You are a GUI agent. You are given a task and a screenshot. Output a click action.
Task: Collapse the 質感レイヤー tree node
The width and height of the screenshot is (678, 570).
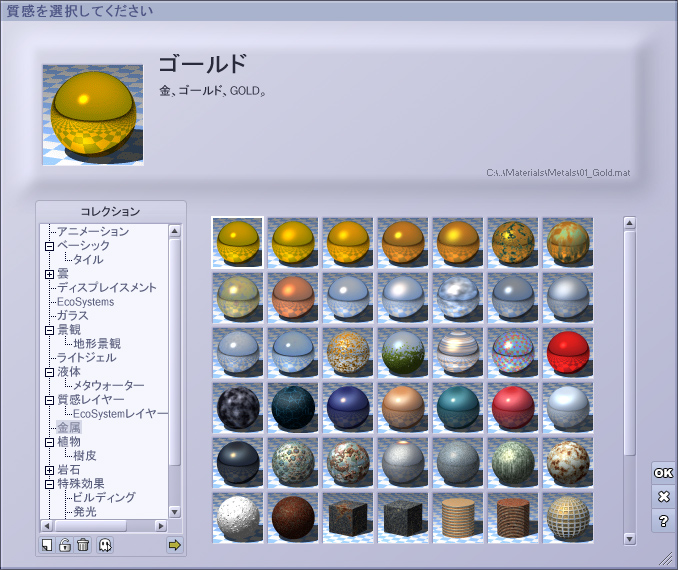point(49,400)
